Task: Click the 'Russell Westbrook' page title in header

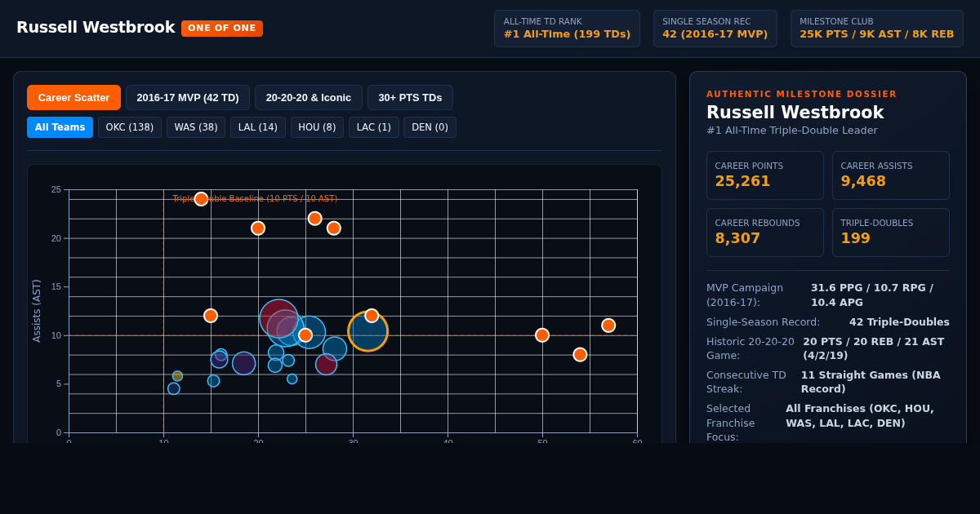Action: [96, 28]
